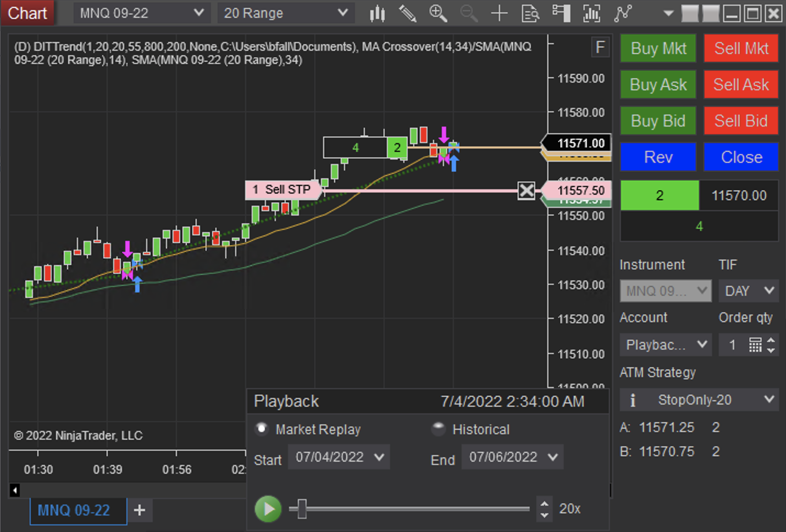
Task: Click Buy Bid button
Action: coord(658,121)
